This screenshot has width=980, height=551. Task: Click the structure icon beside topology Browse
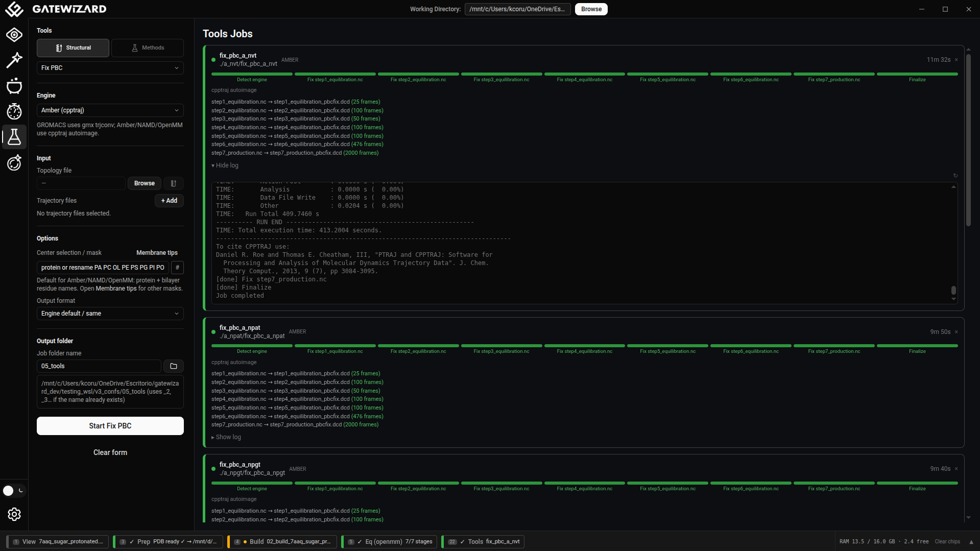click(174, 183)
